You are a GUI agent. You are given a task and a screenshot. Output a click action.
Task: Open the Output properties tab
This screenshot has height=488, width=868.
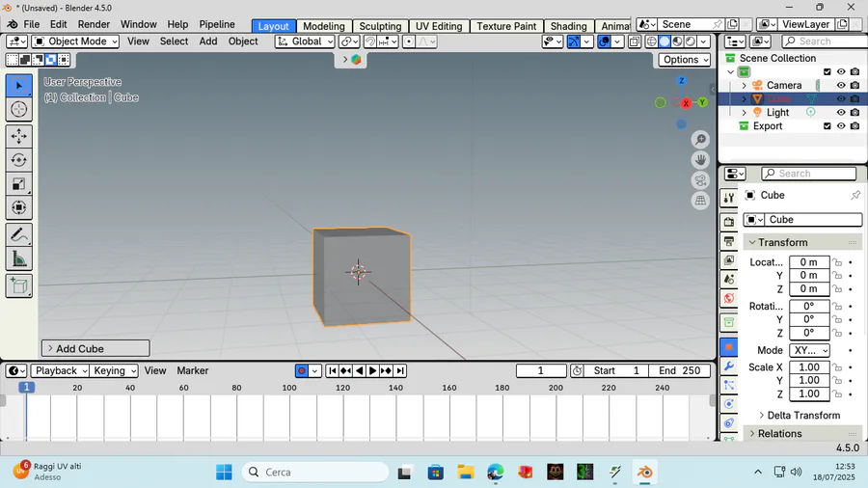(729, 241)
